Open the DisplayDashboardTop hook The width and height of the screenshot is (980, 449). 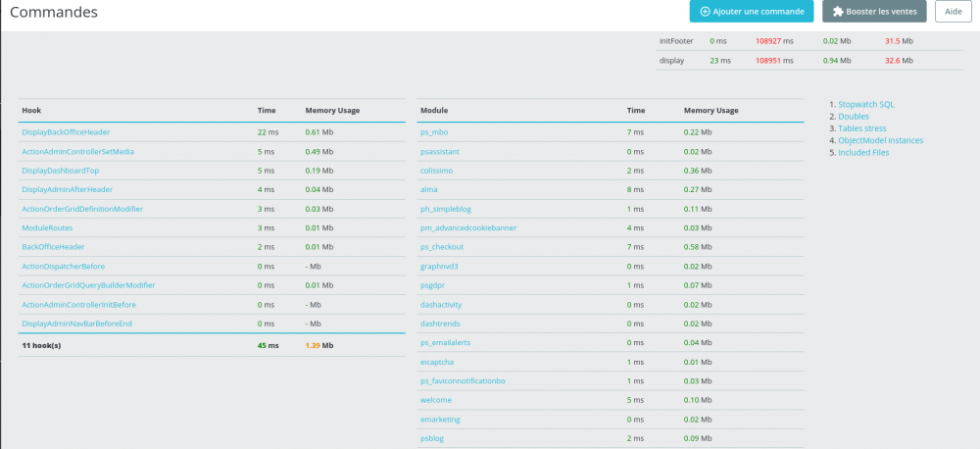click(x=61, y=171)
